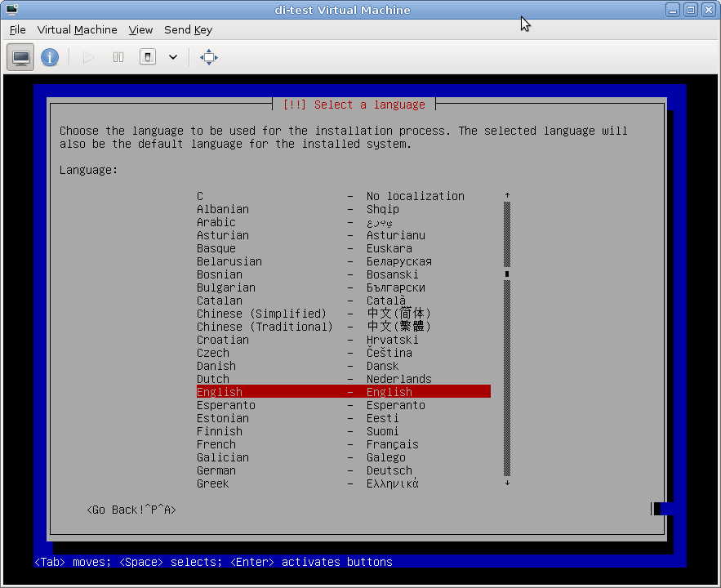Image resolution: width=721 pixels, height=588 pixels.
Task: Select Chinese (Traditional) language row
Action: click(x=344, y=327)
